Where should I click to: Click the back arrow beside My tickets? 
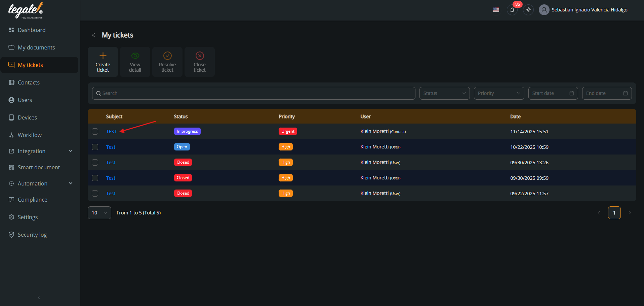(x=94, y=35)
